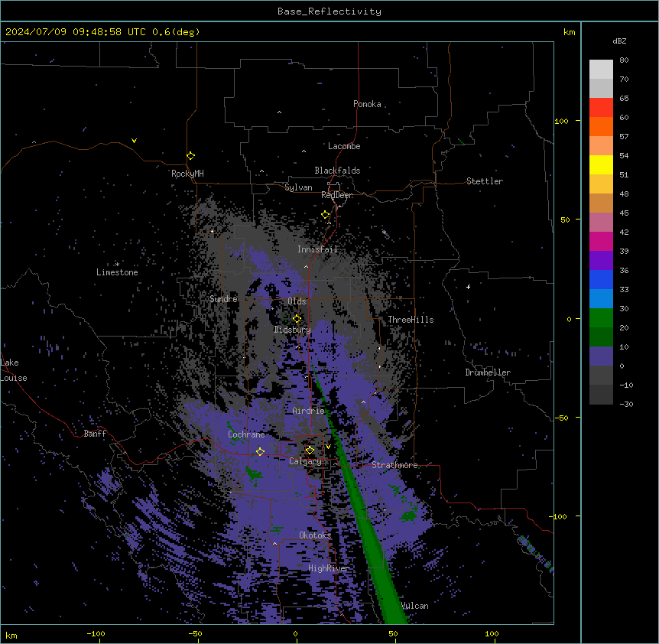Select the Sylvan map label
Screen dimensions: 659x644
pyautogui.click(x=298, y=187)
